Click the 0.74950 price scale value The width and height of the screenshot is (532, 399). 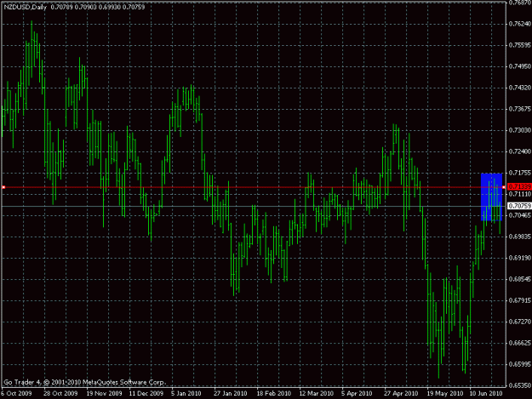pos(520,66)
